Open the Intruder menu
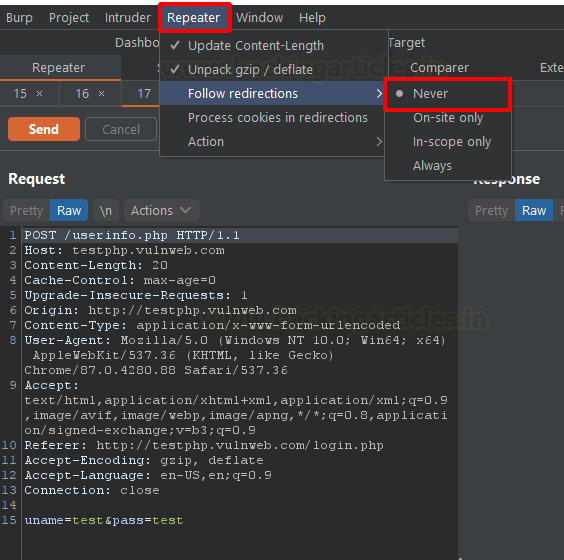 (x=128, y=18)
